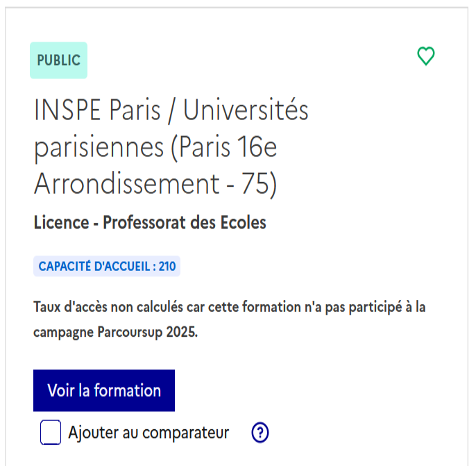The image size is (476, 466).
Task: Show comparator help tooltip icon
Action: (x=260, y=433)
